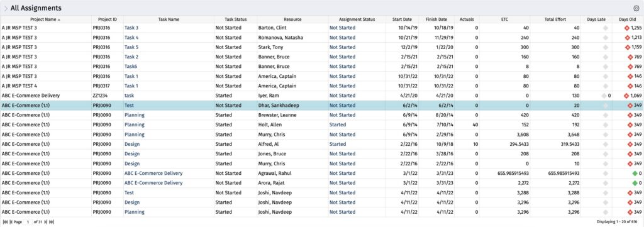Click Not Started assignment status for Barton, Clint

click(343, 28)
